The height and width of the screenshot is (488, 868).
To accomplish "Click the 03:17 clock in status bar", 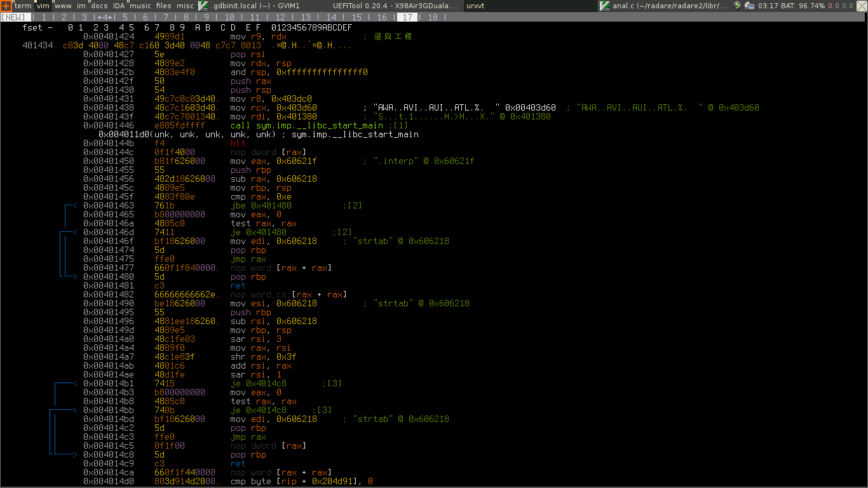I will tap(768, 6).
